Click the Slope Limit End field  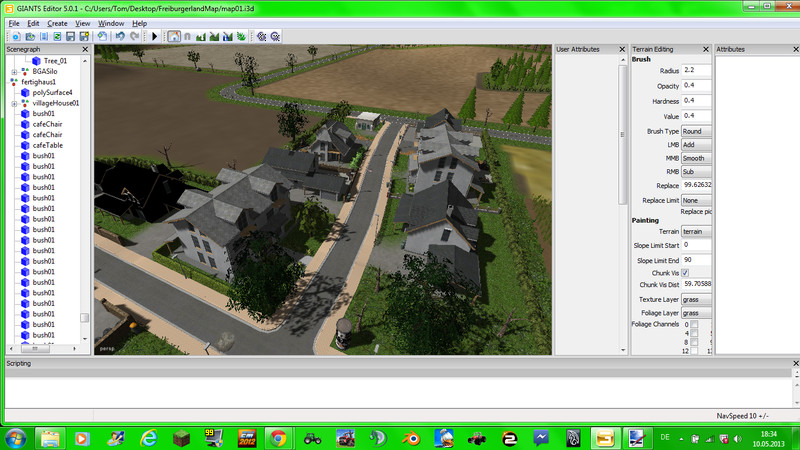696,260
